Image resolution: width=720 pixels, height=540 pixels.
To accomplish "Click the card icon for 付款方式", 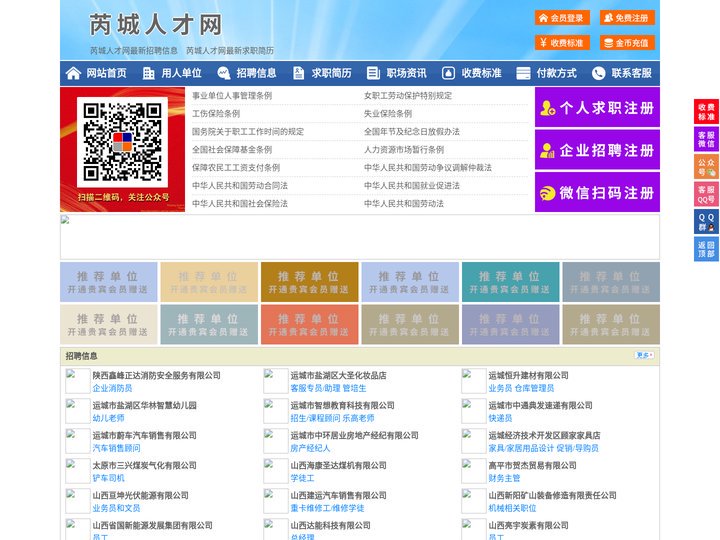I will [x=523, y=73].
